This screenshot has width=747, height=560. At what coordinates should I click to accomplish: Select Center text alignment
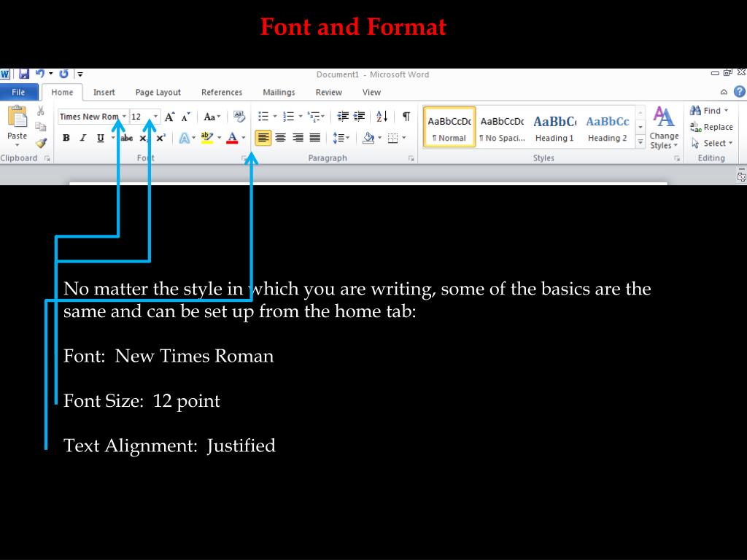pos(281,138)
